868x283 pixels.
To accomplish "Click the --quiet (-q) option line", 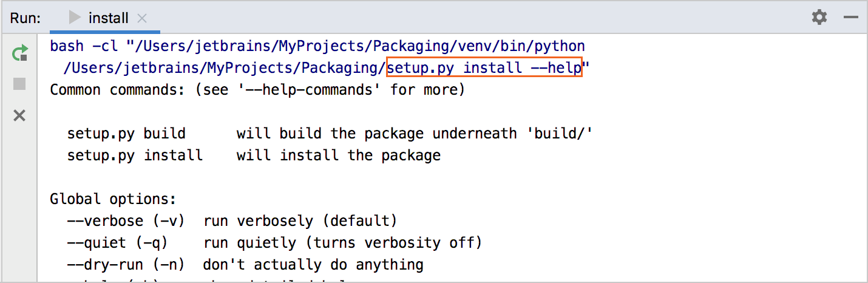I will click(x=273, y=243).
